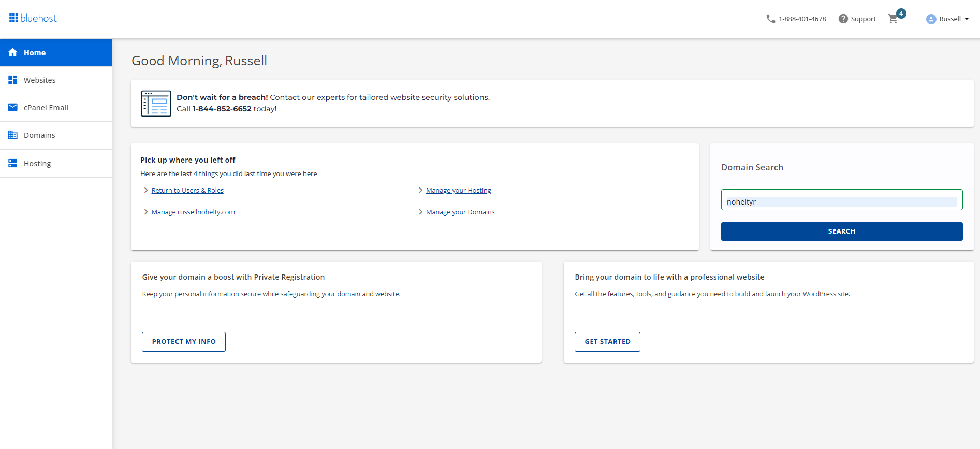
Task: Click chevron beside Manage your Domains
Action: coord(420,212)
